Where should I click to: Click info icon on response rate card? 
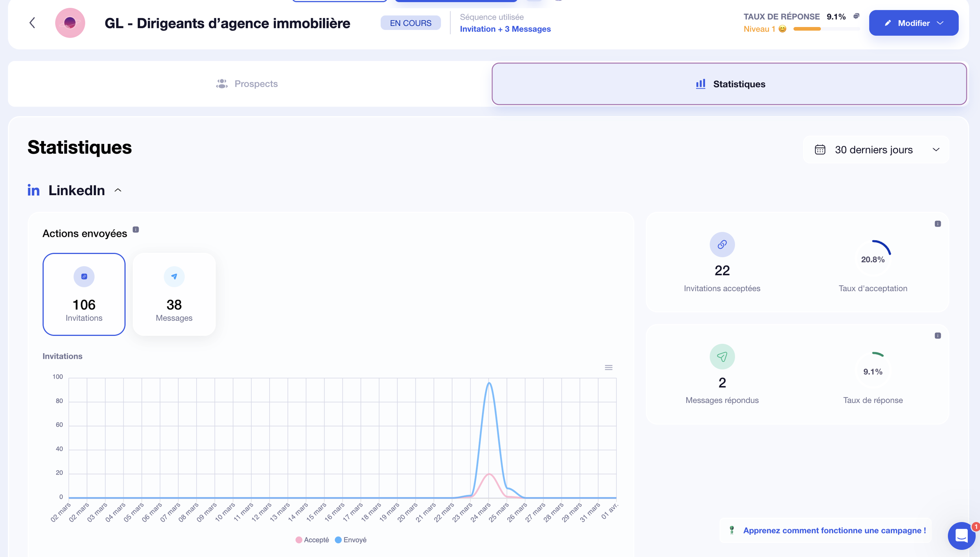938,336
